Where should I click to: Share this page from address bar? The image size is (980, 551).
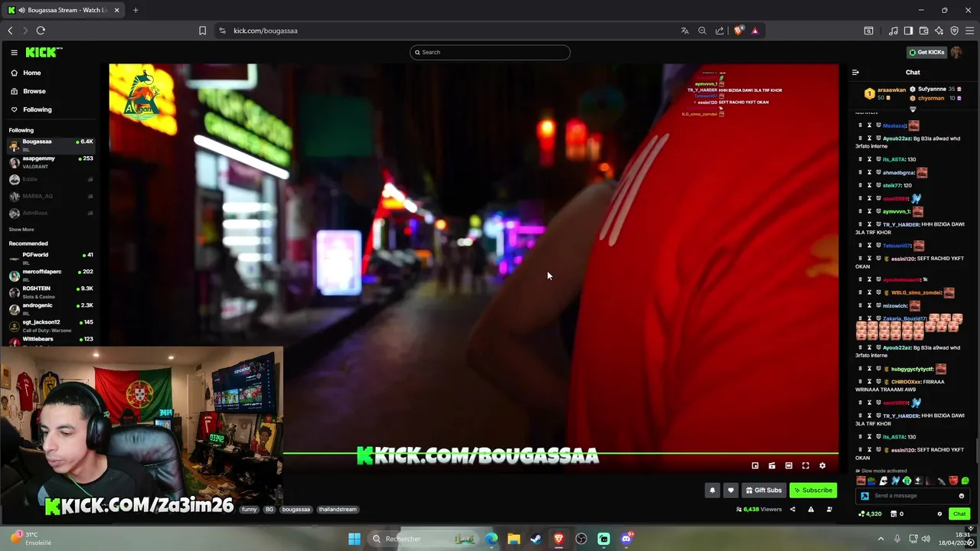click(720, 31)
